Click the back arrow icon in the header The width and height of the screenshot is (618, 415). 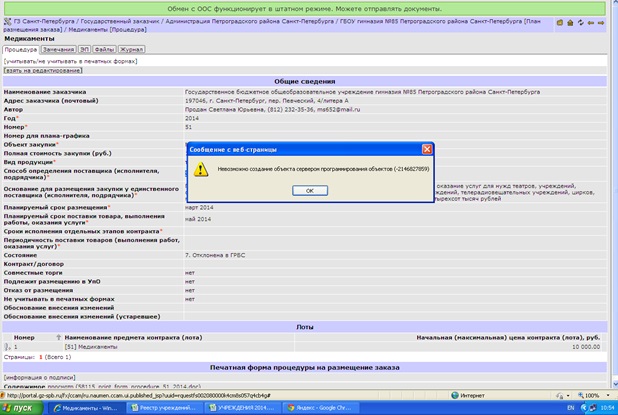(590, 23)
